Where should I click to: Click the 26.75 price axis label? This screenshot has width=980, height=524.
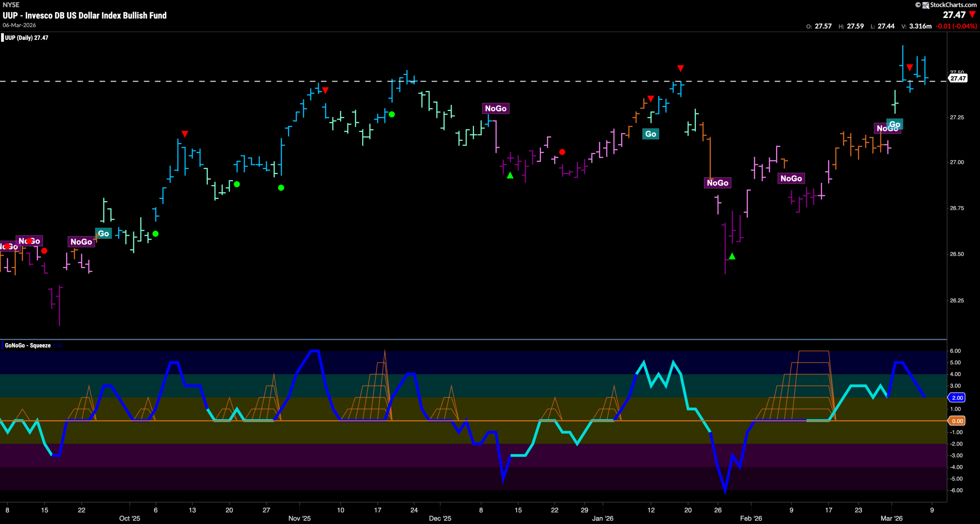click(957, 208)
